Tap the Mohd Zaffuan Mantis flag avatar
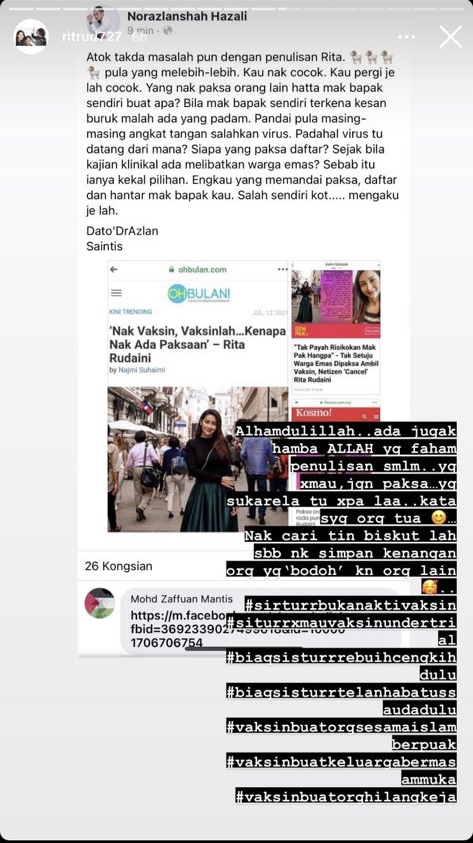Image resolution: width=473 pixels, height=843 pixels. 99,603
